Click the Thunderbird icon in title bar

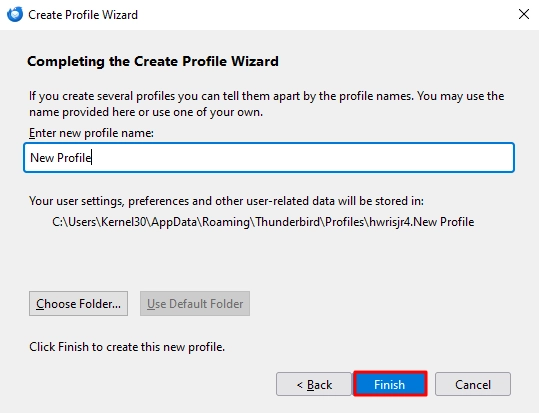(x=15, y=14)
